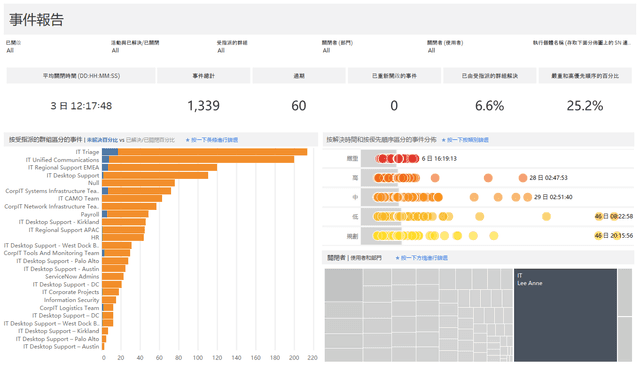Select the orange IT Triage bar
640x370 pixels.
(x=212, y=152)
